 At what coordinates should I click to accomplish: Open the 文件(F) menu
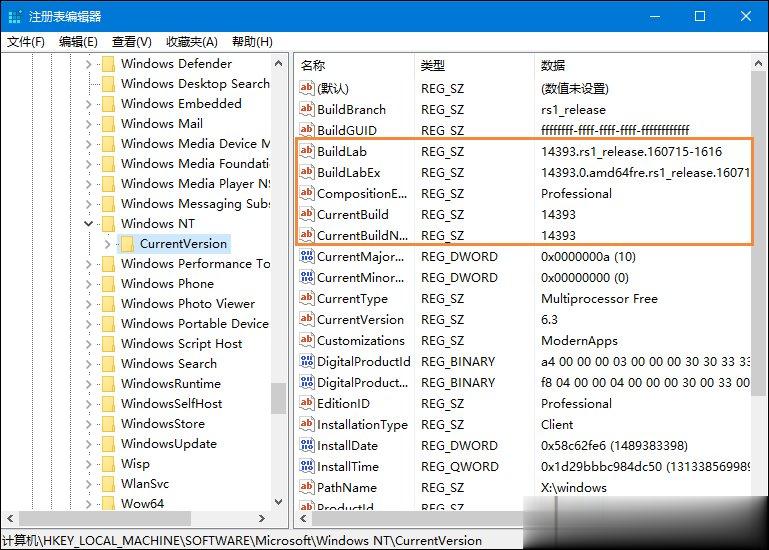pyautogui.click(x=26, y=42)
